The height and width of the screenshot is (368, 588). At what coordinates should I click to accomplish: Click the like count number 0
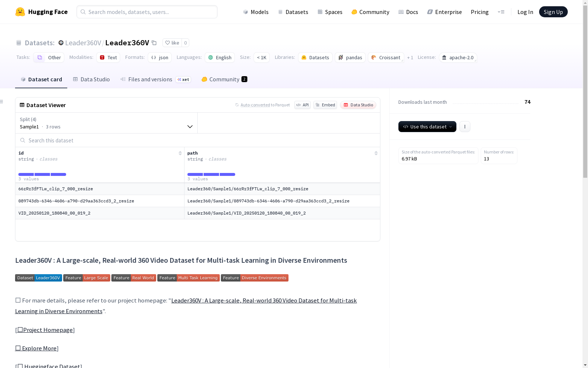click(x=186, y=43)
